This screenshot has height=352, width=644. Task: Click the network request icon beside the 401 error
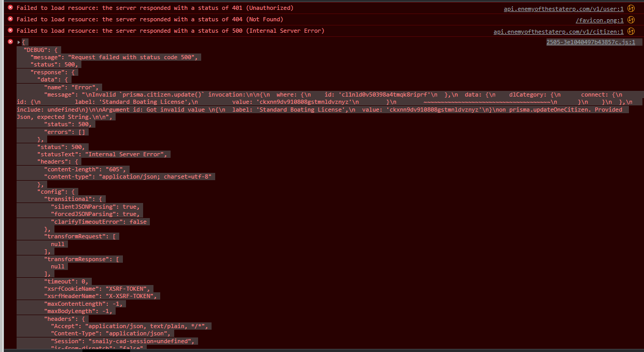(631, 8)
